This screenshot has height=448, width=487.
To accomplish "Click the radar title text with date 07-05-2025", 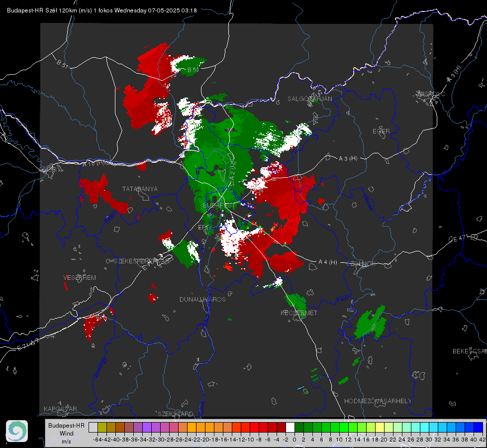I will (102, 10).
